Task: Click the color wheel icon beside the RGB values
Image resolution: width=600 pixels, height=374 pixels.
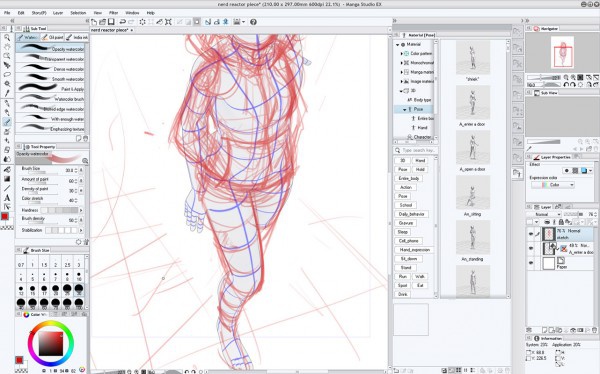Action: pos(82,370)
